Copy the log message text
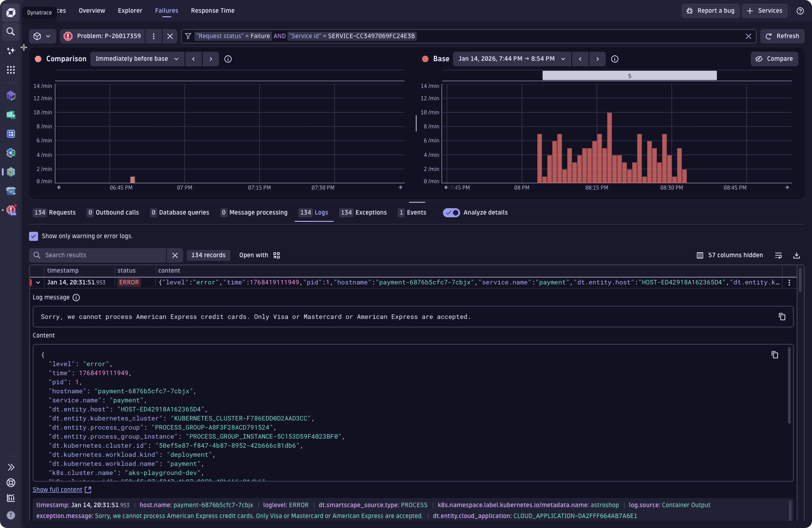Screen dimensions: 812x528 click(782, 317)
